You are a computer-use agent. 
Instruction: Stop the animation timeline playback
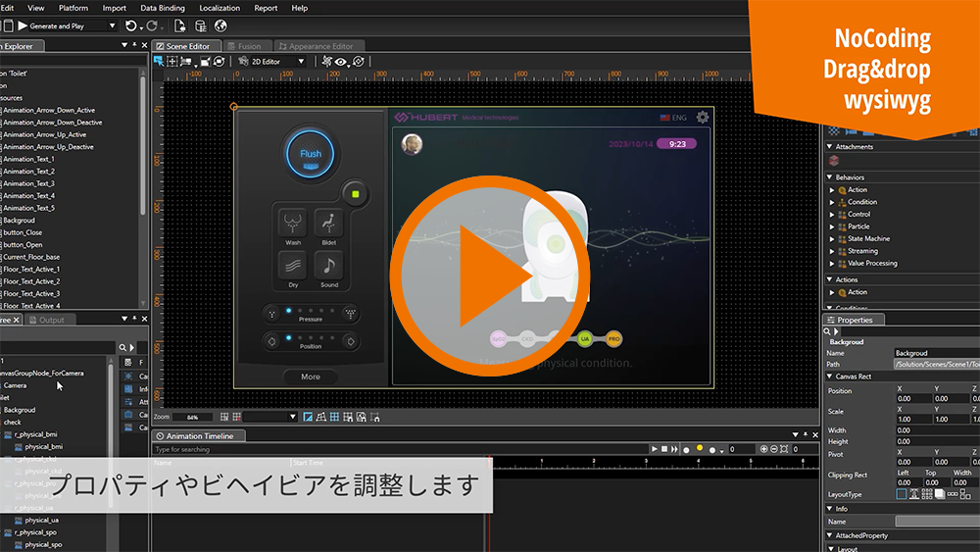pos(664,449)
